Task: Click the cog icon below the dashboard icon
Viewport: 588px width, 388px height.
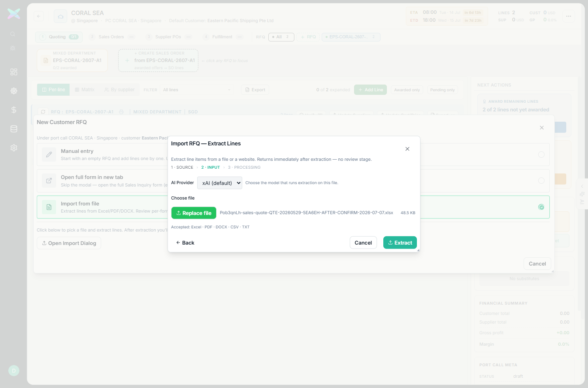Action: pos(14,91)
